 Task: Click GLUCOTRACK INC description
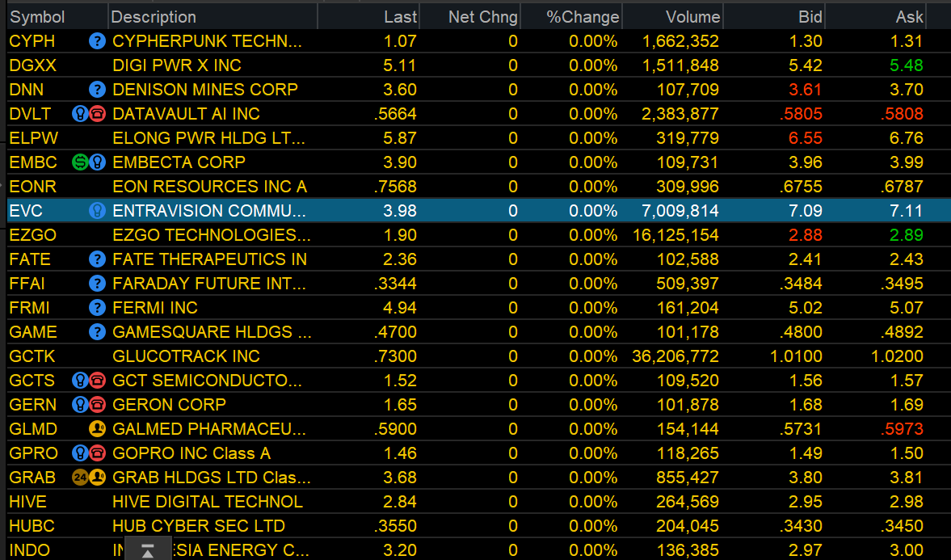pos(186,356)
